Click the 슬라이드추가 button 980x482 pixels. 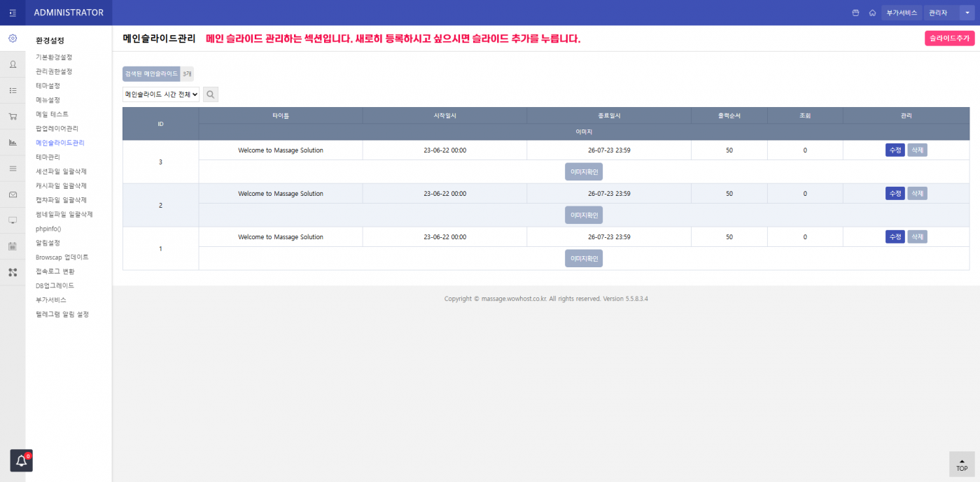[949, 38]
